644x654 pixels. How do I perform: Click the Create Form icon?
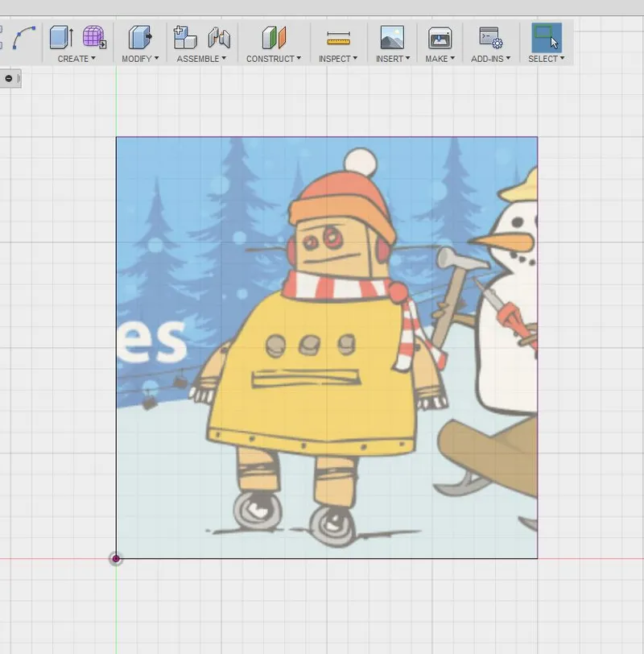click(94, 38)
